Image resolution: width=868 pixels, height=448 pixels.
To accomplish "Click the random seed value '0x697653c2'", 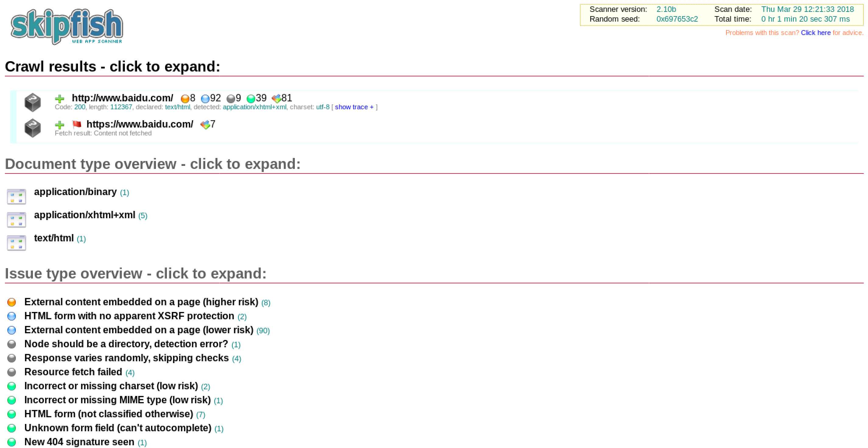I will pyautogui.click(x=677, y=19).
